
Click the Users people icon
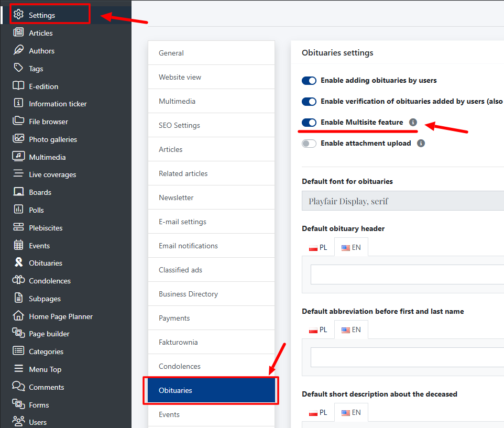coord(18,421)
